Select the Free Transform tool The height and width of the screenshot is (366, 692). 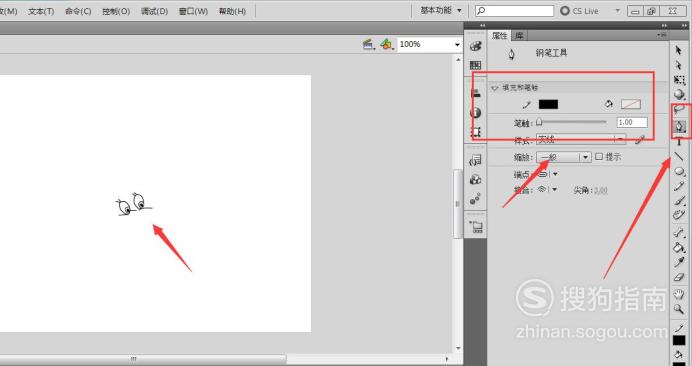click(x=679, y=80)
